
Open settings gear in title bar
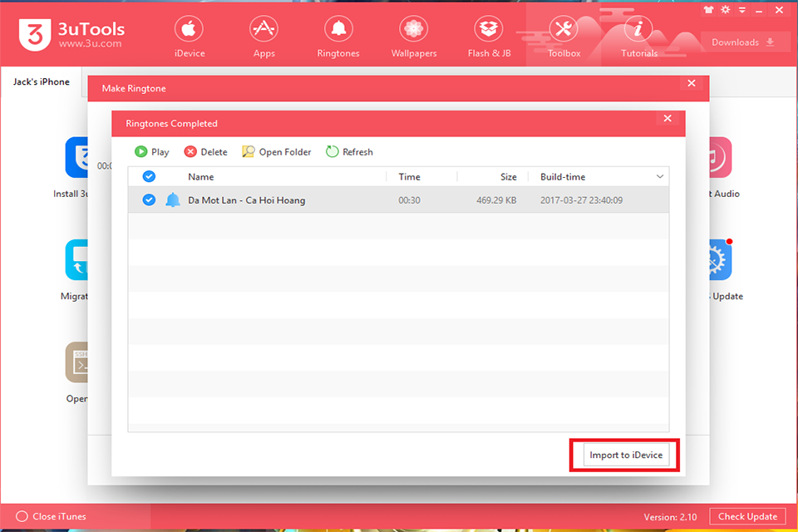click(725, 10)
